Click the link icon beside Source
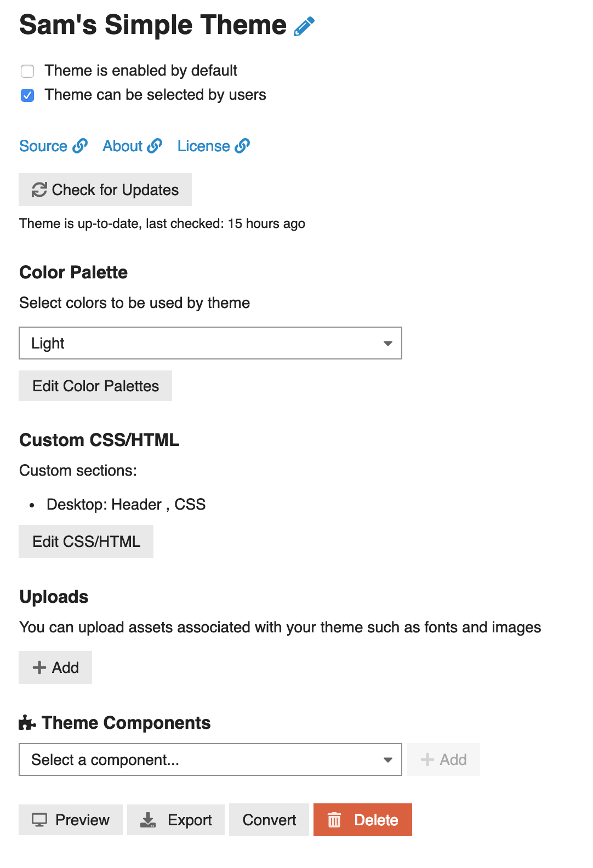593x868 pixels. pos(80,146)
